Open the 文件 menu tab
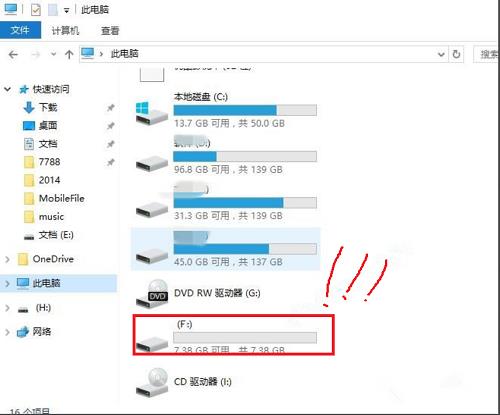 (20, 30)
